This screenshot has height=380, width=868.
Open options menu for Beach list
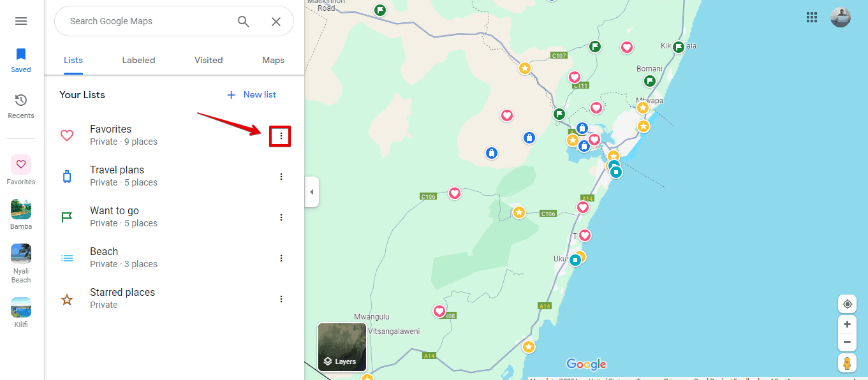pos(281,258)
